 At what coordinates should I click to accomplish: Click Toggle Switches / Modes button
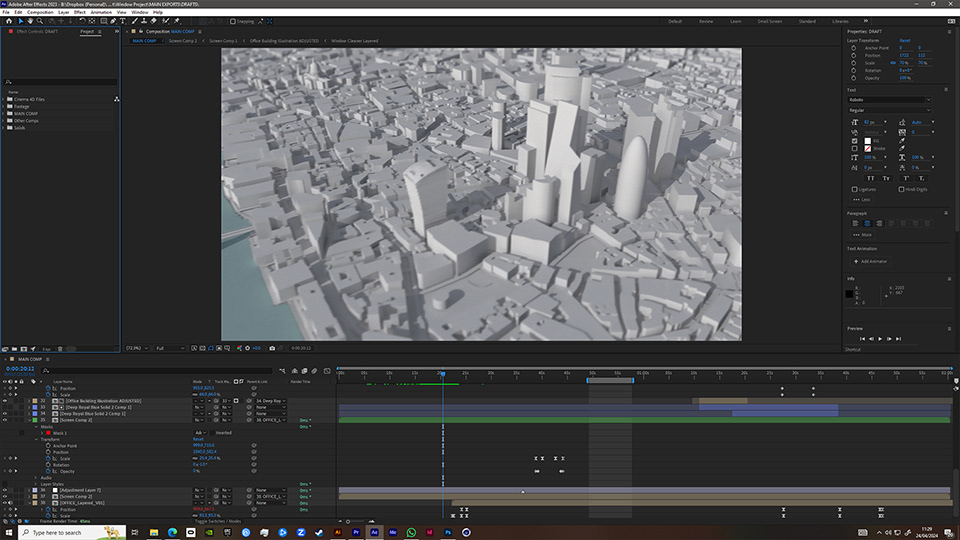(218, 522)
